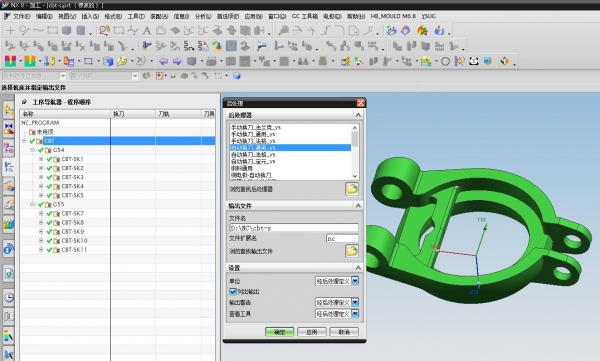Click the plus-shaped point tool icon
The image size is (600, 361).
coord(10,30)
